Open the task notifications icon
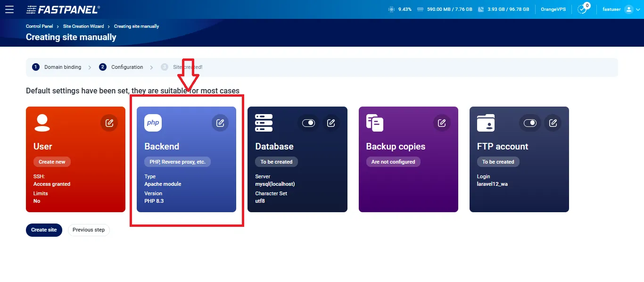The height and width of the screenshot is (282, 644). [582, 9]
